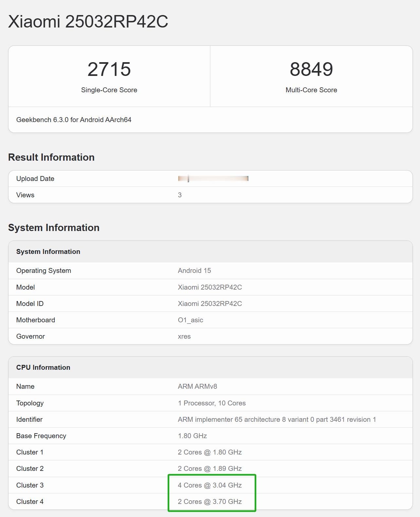Click the blurred upload date value
Image resolution: width=420 pixels, height=517 pixels.
tap(213, 178)
